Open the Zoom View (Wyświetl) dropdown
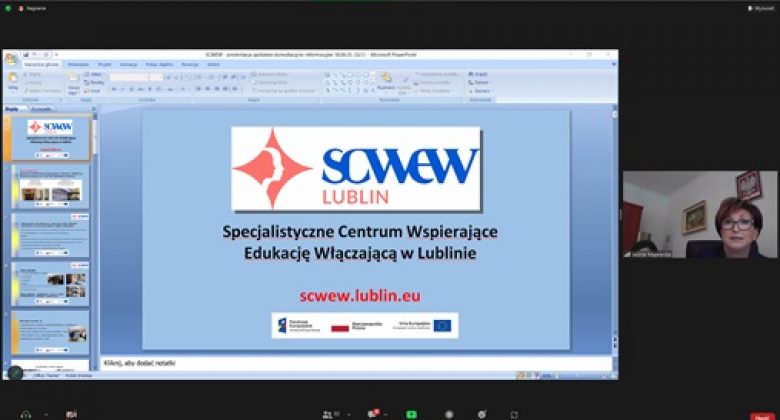Image resolution: width=780 pixels, height=420 pixels. coord(761,7)
